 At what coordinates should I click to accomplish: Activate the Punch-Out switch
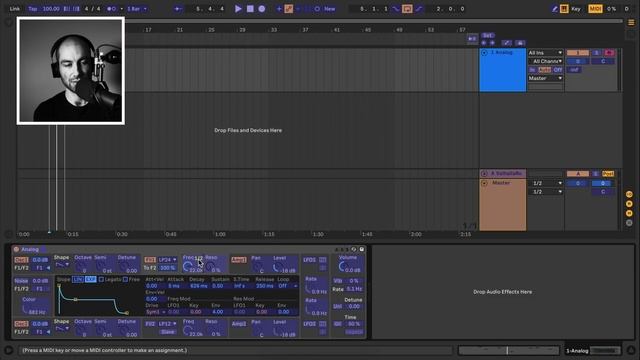(419, 9)
